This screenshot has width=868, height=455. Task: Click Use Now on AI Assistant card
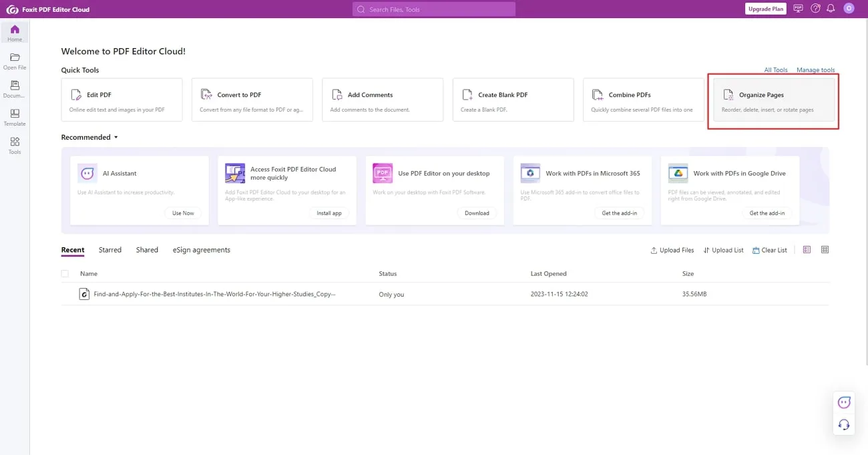(x=183, y=213)
